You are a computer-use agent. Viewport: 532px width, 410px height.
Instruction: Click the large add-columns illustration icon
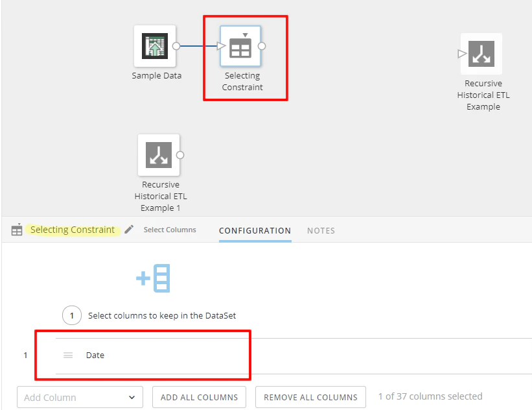153,278
